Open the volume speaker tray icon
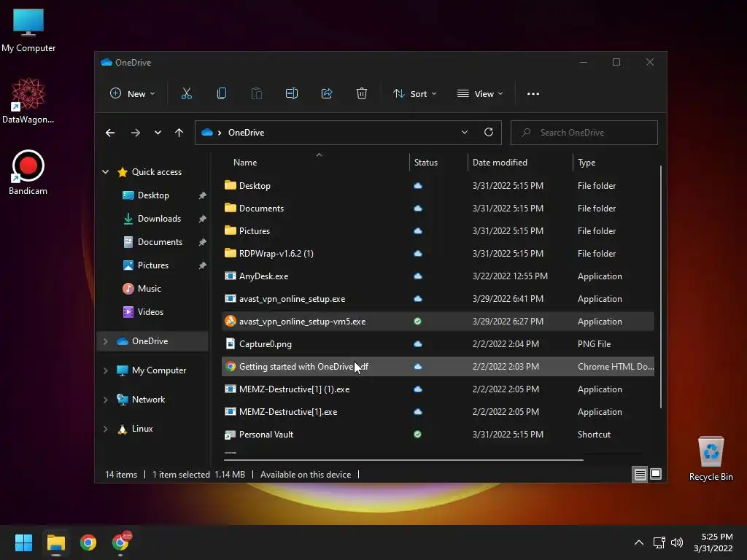The image size is (747, 560). pos(676,542)
